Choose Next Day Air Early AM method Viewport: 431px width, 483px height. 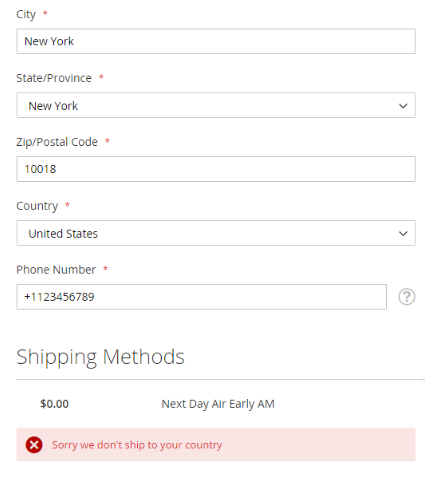(x=218, y=404)
